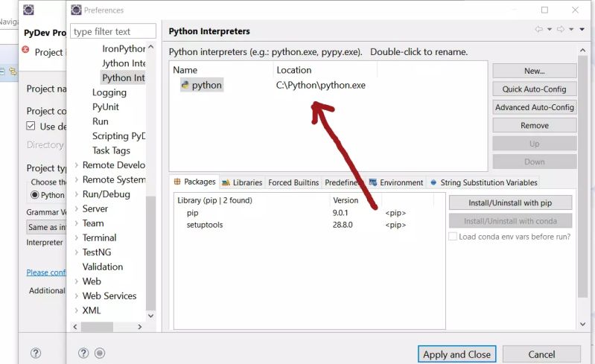Click the right pane vertical scrollbar thumb
The width and height of the screenshot is (595, 364).
[583, 176]
